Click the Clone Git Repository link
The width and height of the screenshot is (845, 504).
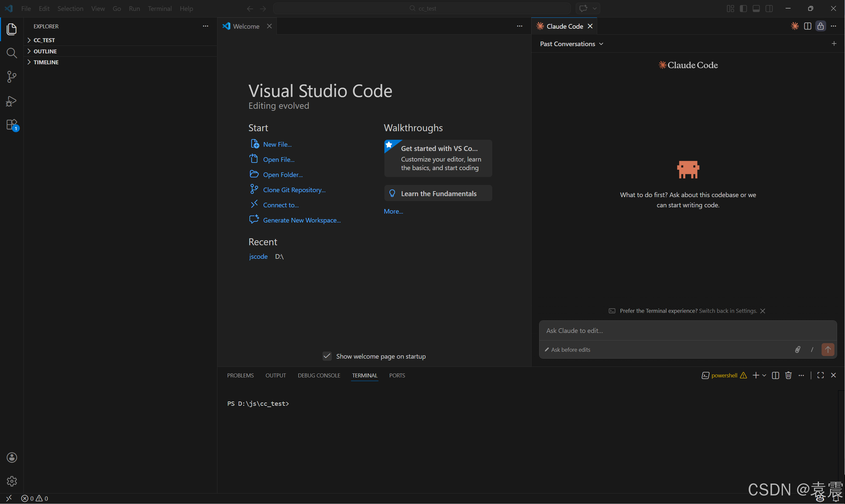294,190
